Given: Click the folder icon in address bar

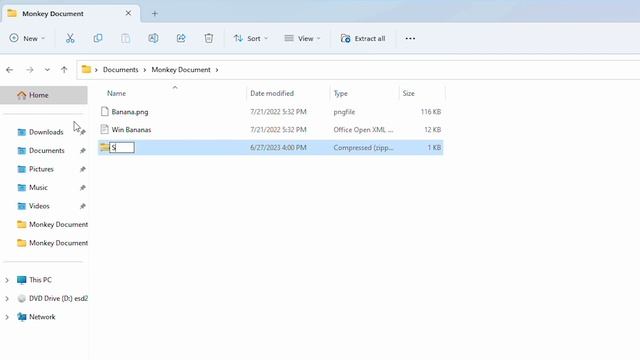Looking at the screenshot, I should coord(86,69).
